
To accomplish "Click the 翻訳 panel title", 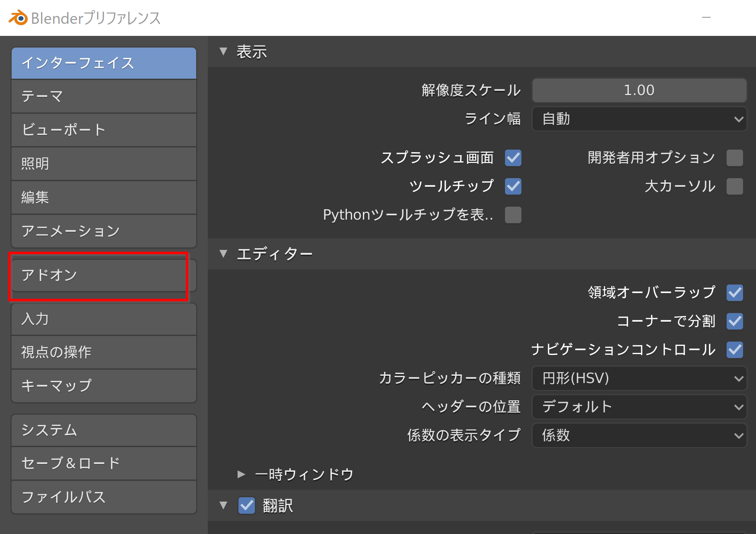I will [278, 505].
